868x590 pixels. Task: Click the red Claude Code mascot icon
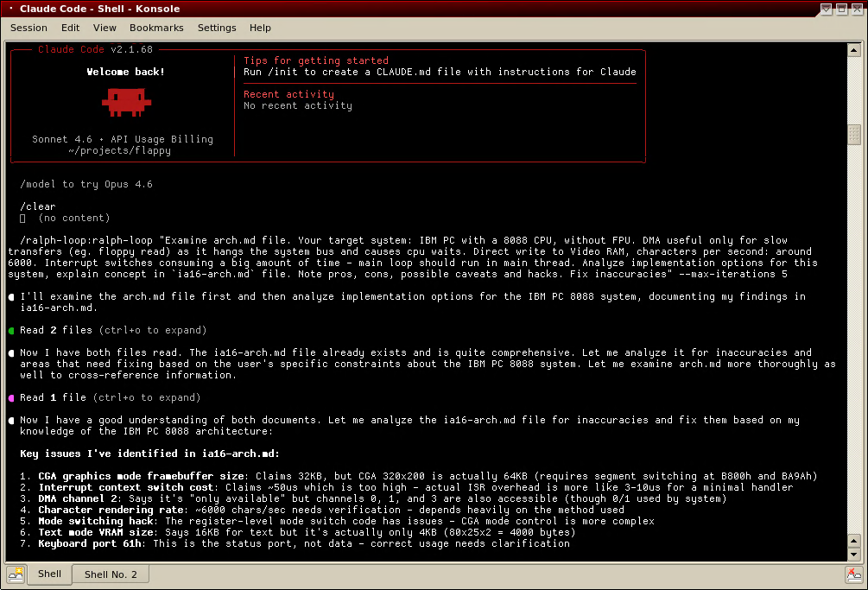pyautogui.click(x=126, y=103)
